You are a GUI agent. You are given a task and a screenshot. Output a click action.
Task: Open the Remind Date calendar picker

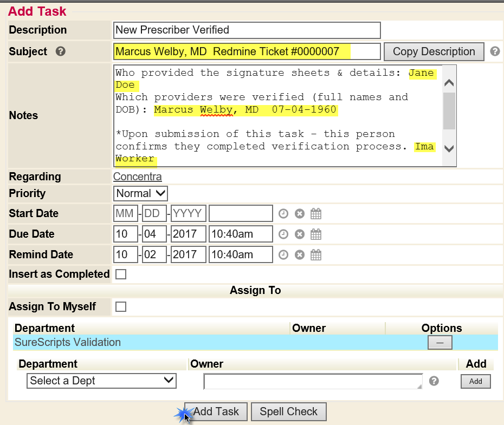tap(316, 255)
